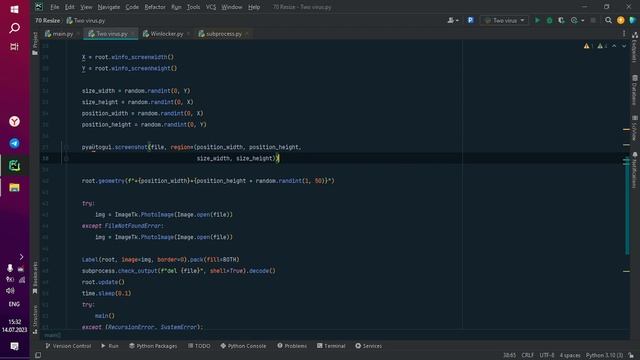Image resolution: width=640 pixels, height=360 pixels.
Task: Open Terminal tool window
Action: tap(331, 346)
